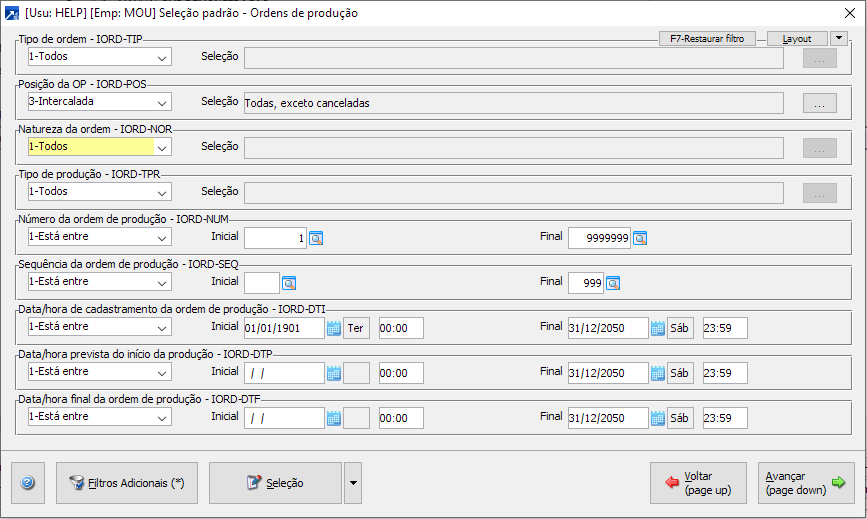Open lookup for initial production order number

pos(316,238)
